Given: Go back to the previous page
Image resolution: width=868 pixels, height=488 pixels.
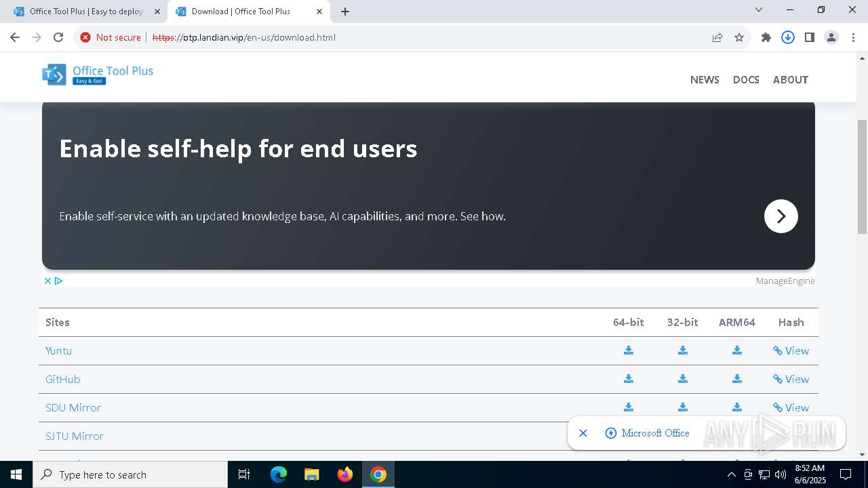Looking at the screenshot, I should tap(15, 37).
